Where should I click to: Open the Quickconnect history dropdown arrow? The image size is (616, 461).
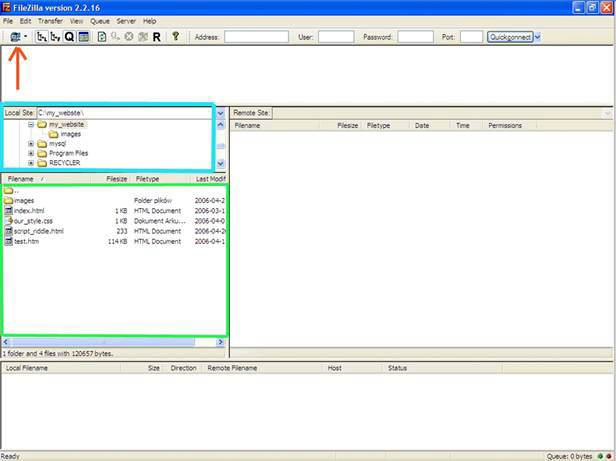point(538,37)
